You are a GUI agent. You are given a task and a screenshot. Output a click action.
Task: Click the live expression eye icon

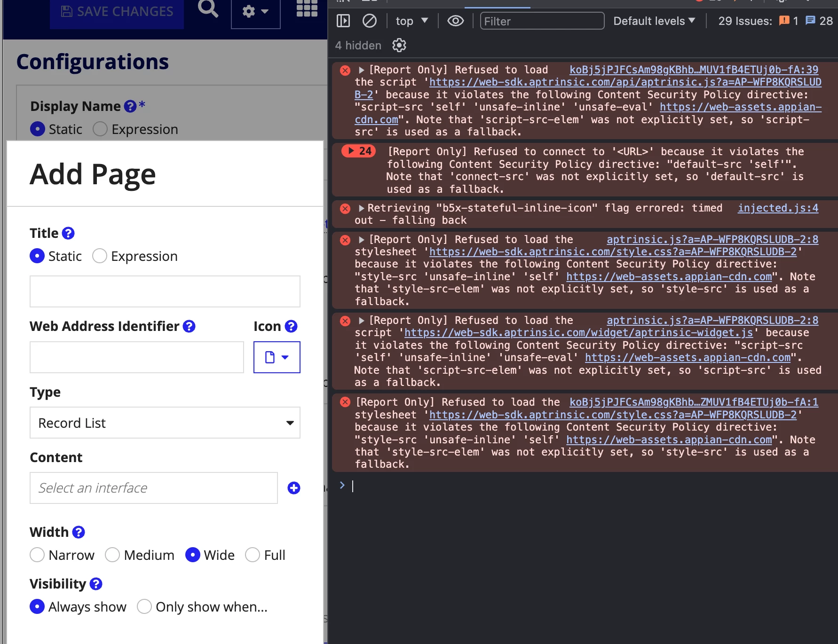(x=455, y=21)
